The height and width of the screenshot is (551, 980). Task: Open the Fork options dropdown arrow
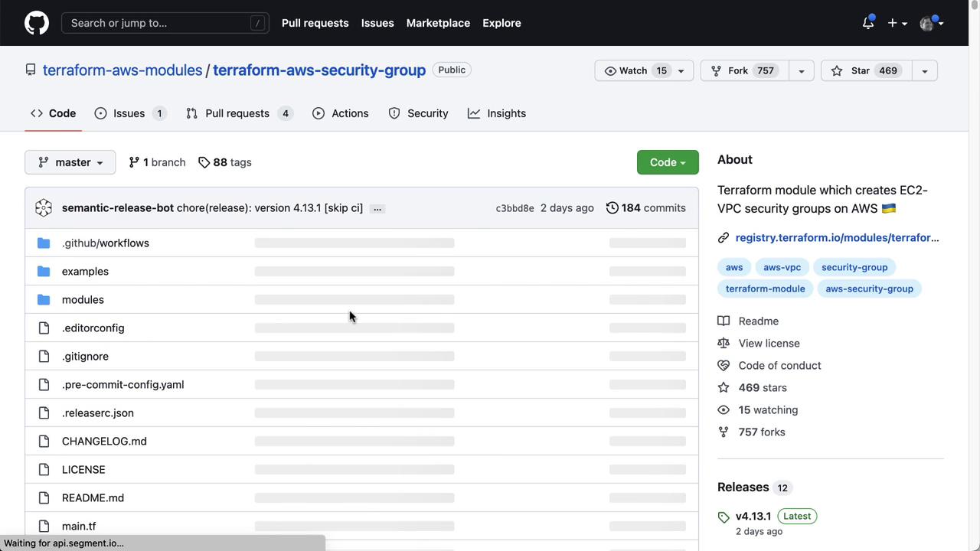[x=801, y=70]
